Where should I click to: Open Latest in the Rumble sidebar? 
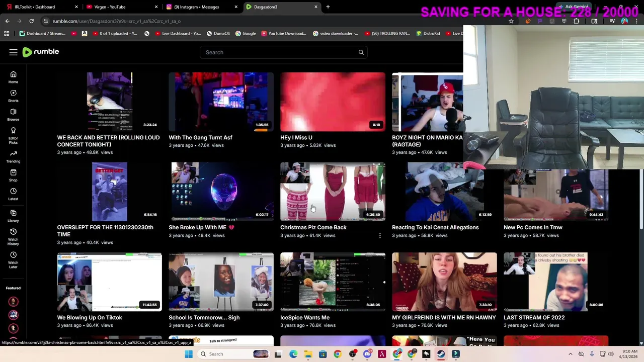[x=13, y=194]
